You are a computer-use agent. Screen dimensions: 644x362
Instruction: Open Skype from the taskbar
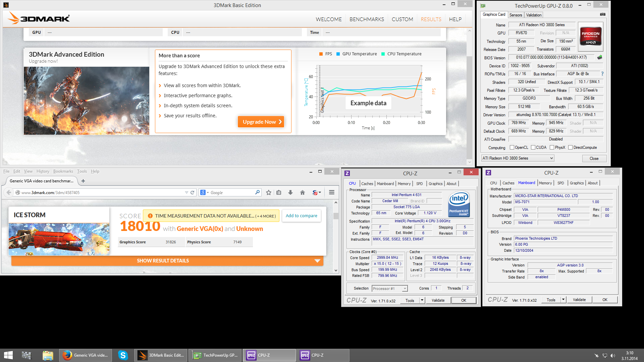pyautogui.click(x=123, y=355)
